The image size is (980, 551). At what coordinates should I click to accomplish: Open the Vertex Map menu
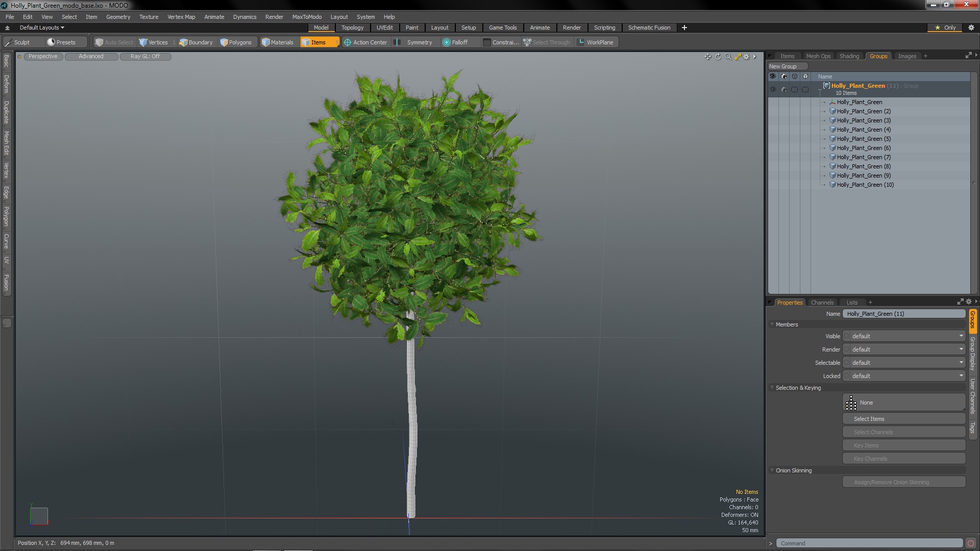[181, 17]
